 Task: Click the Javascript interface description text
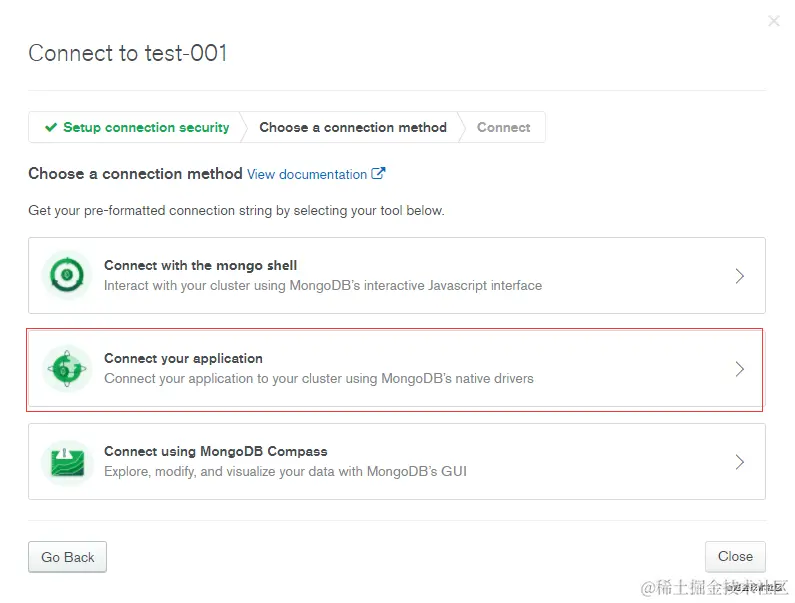pos(322,286)
